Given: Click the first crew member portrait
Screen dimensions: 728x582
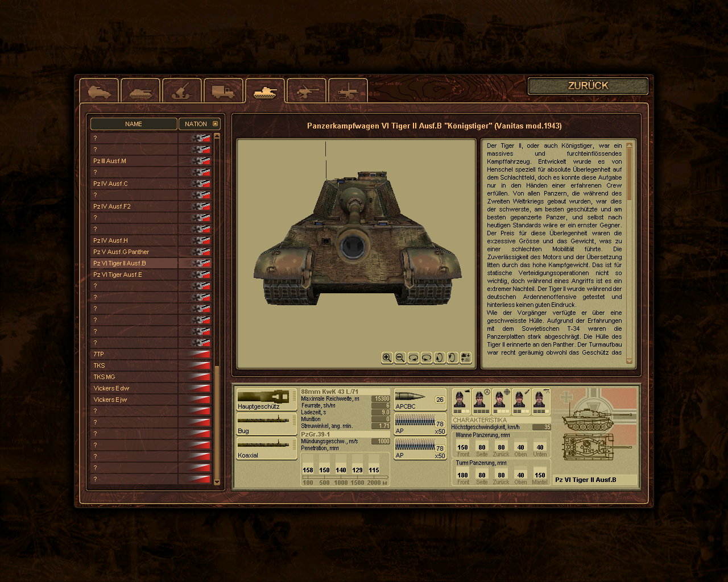Looking at the screenshot, I should point(461,401).
